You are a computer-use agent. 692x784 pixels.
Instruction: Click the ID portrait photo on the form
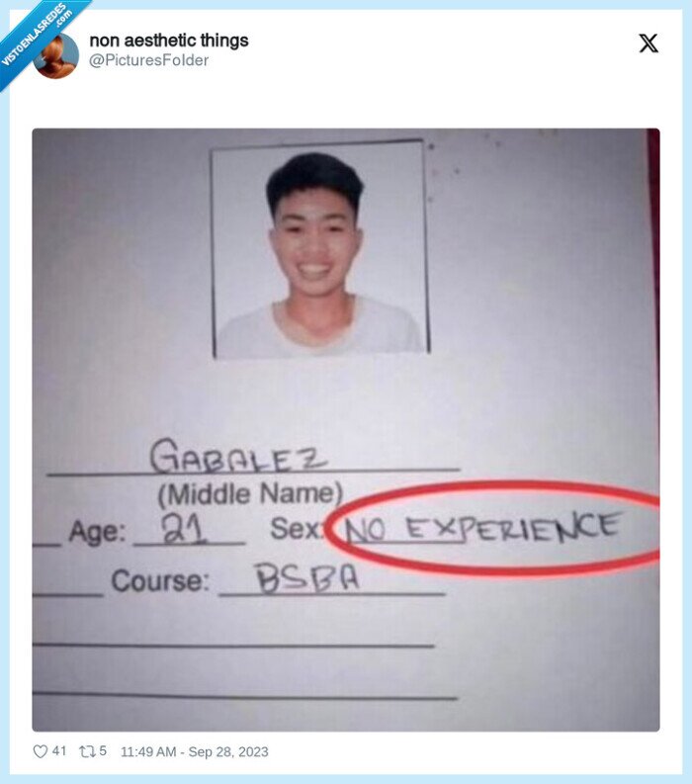coord(320,249)
